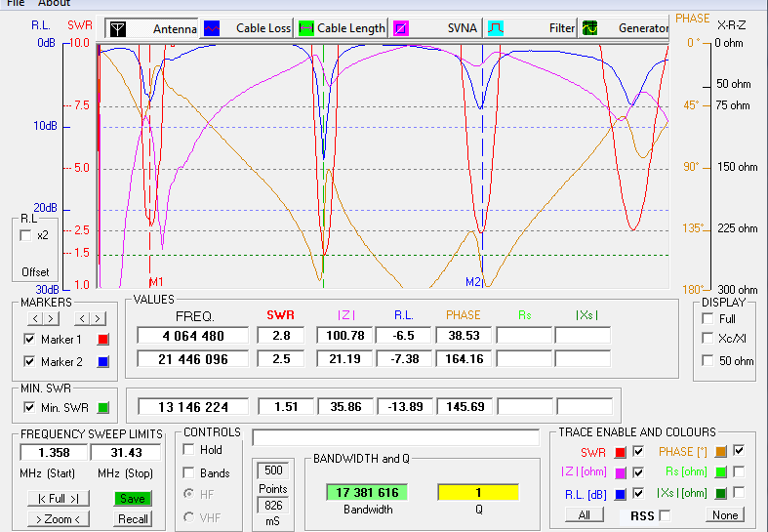Click the start frequency field showing 1.358
This screenshot has height=532, width=768.
[x=54, y=452]
